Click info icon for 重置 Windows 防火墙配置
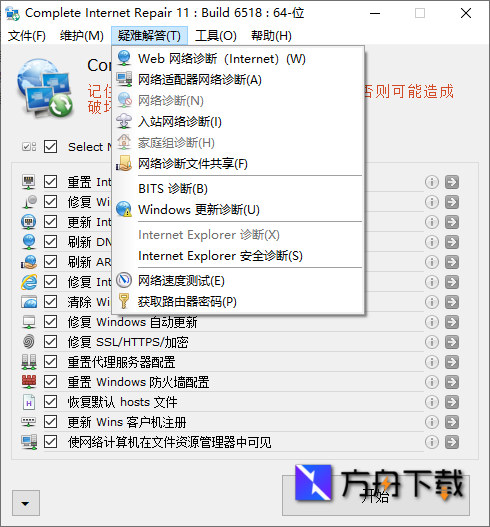Image resolution: width=490 pixels, height=527 pixels. pos(432,382)
